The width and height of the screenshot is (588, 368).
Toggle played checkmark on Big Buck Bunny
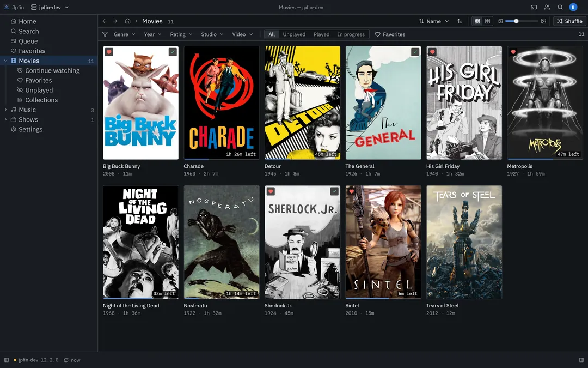173,52
